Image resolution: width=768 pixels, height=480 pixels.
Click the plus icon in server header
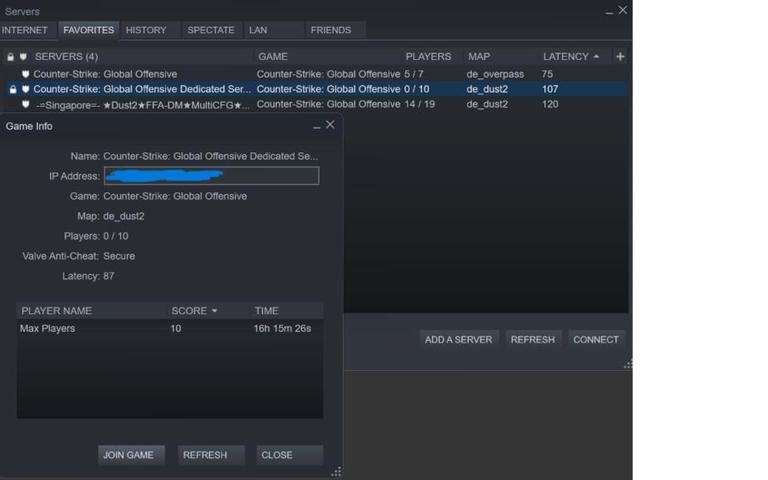(620, 57)
